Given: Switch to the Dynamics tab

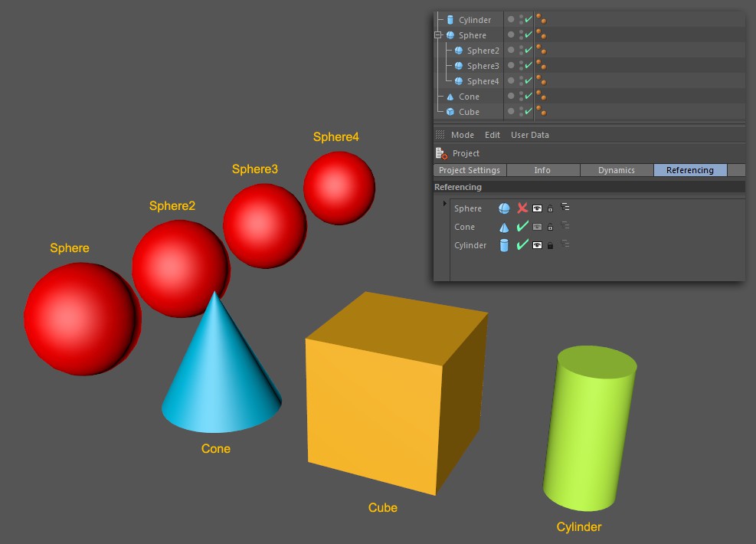Looking at the screenshot, I should click(x=616, y=170).
